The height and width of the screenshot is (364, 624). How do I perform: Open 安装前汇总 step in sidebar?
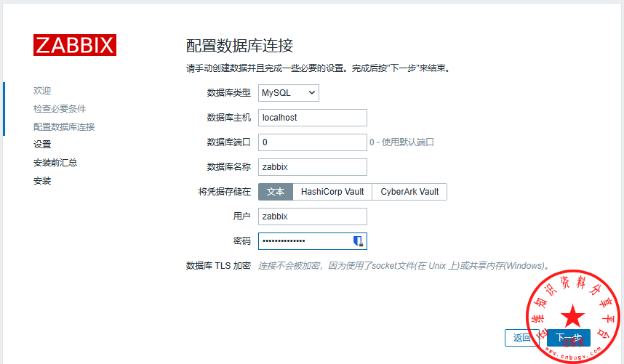tap(55, 163)
